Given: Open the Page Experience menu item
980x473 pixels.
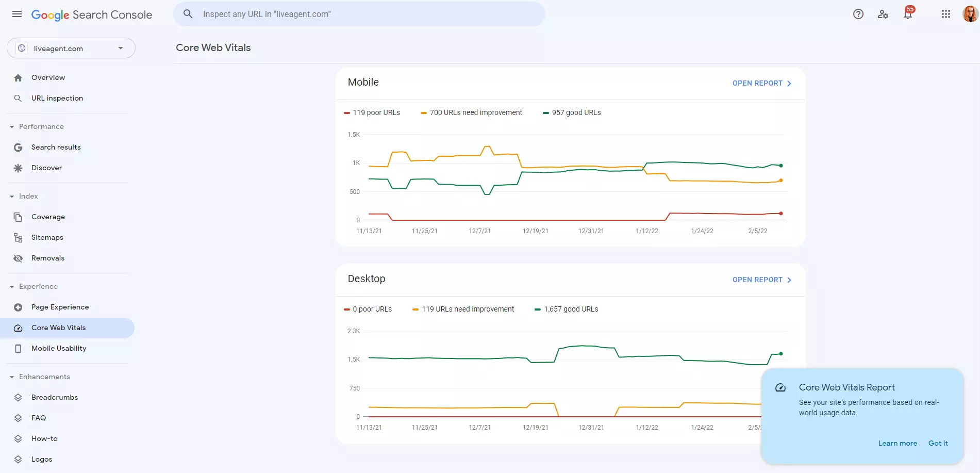Looking at the screenshot, I should point(60,307).
